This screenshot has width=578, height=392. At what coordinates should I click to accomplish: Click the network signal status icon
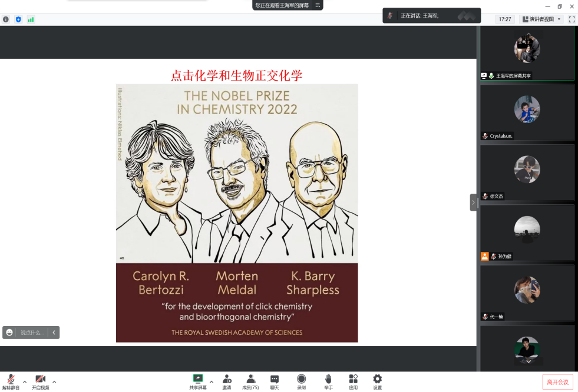pyautogui.click(x=31, y=19)
